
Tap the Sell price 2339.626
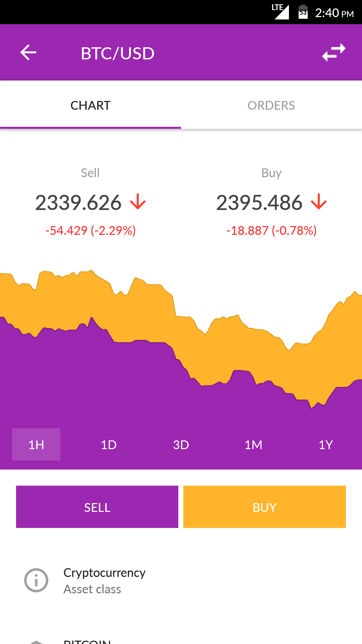coord(78,203)
